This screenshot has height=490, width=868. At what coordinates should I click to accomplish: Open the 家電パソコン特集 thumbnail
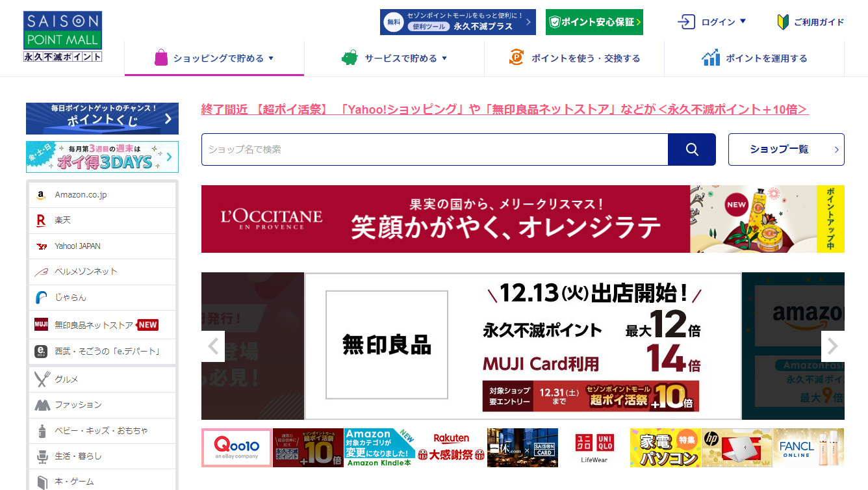coord(665,448)
